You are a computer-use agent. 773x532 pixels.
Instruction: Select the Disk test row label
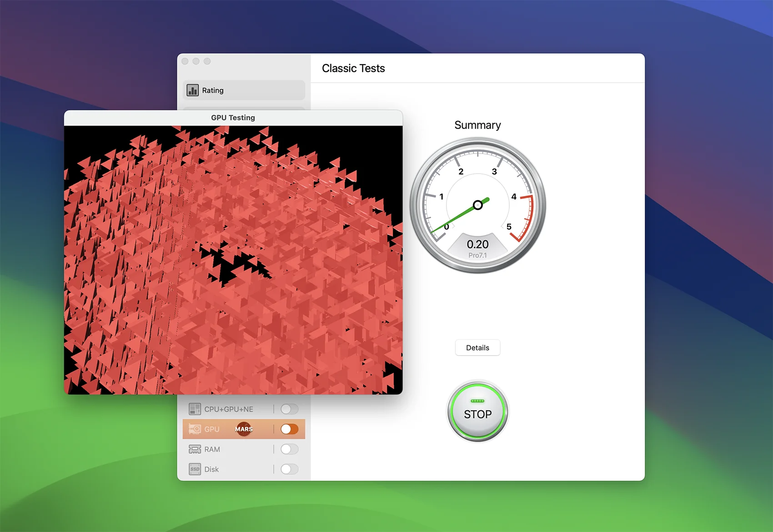point(211,469)
